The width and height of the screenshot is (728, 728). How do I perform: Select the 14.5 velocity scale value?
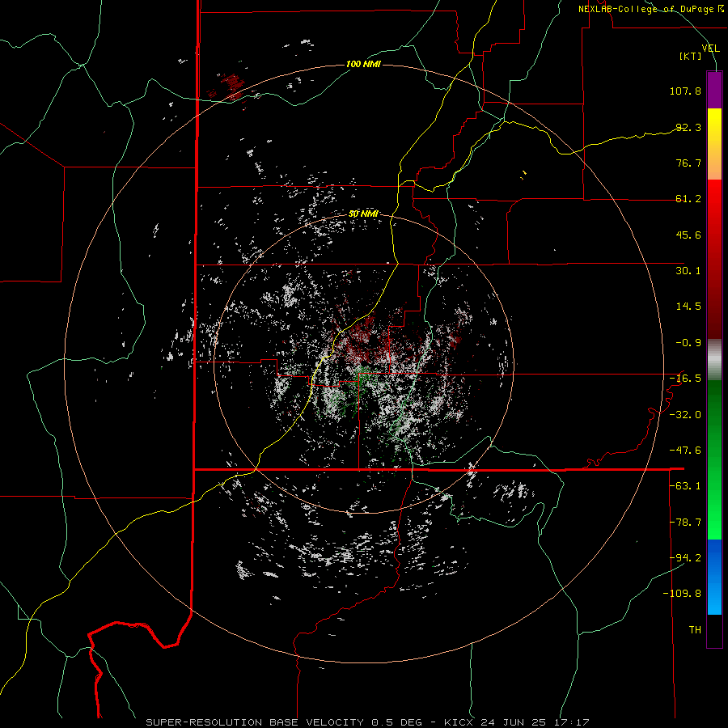[x=688, y=307]
